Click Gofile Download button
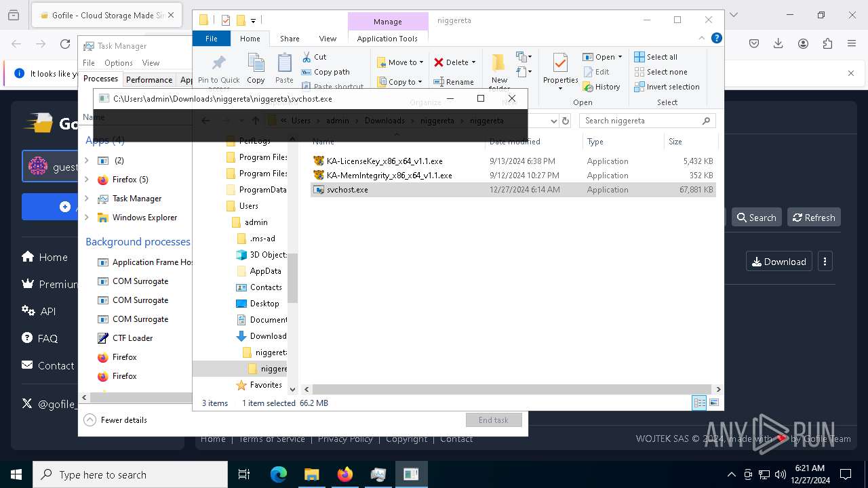Viewport: 868px width, 488px height. click(778, 262)
